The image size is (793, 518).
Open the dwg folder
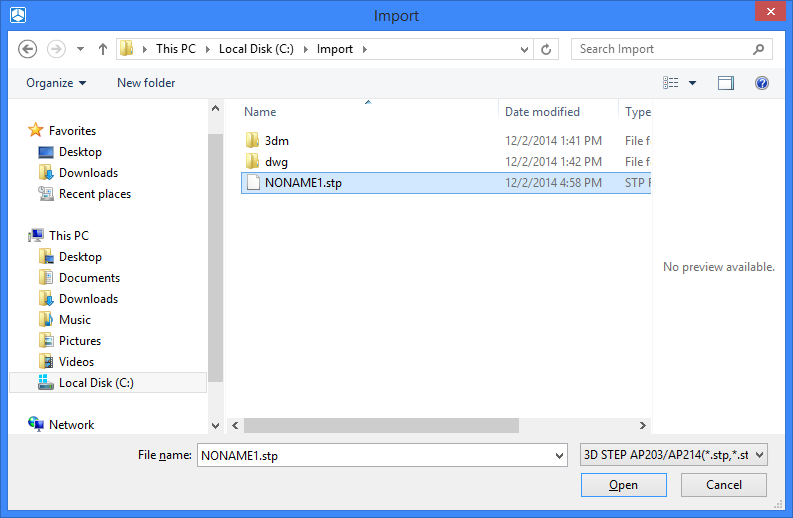pyautogui.click(x=276, y=162)
